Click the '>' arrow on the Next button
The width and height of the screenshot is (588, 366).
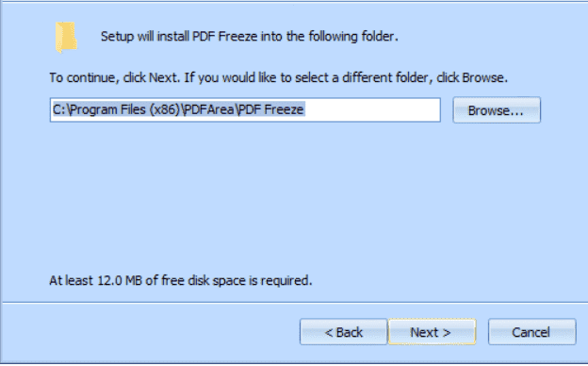(x=447, y=333)
